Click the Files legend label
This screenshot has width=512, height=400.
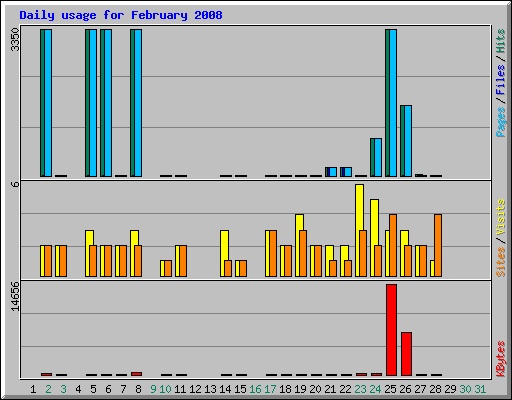(500, 79)
